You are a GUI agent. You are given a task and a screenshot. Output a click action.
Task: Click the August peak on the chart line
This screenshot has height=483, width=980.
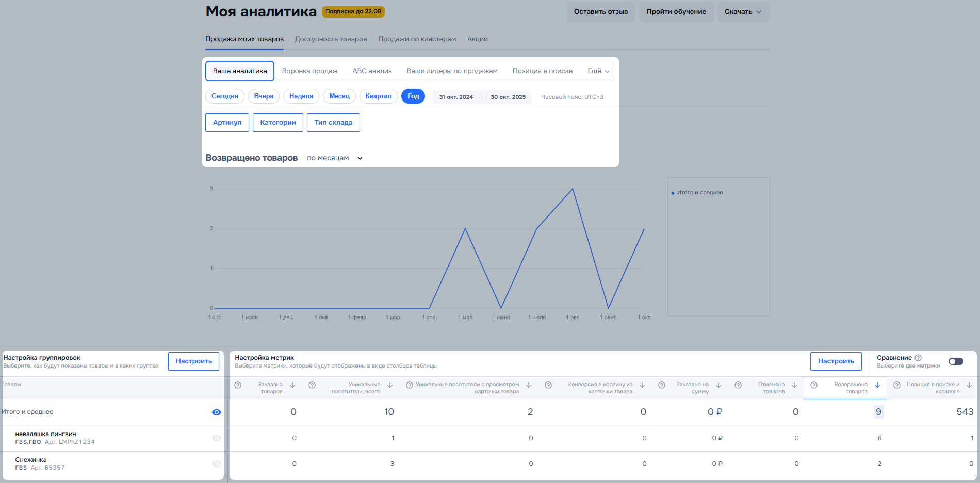(573, 189)
